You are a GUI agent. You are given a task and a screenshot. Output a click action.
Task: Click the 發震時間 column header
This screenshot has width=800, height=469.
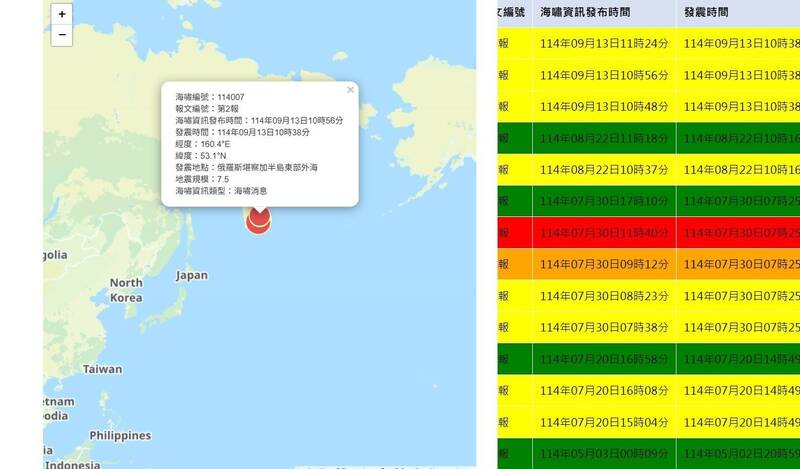click(706, 12)
